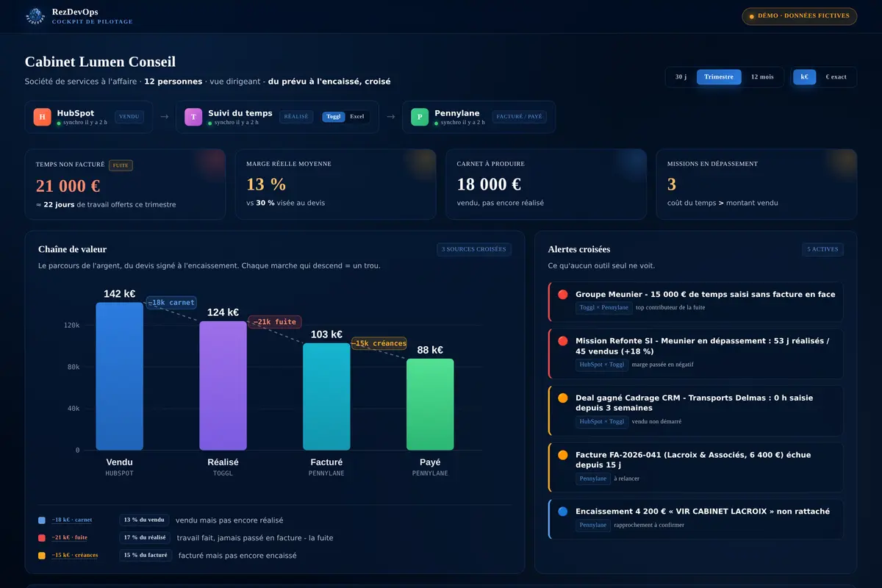Screen dimensions: 882x588
Task: Click the −21k fuite chart label
Action: click(275, 322)
